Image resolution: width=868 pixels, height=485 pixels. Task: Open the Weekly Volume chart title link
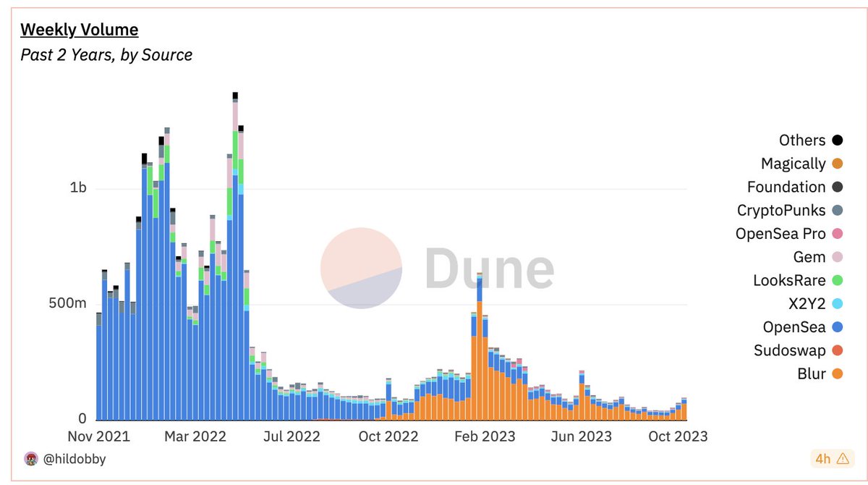click(x=79, y=30)
